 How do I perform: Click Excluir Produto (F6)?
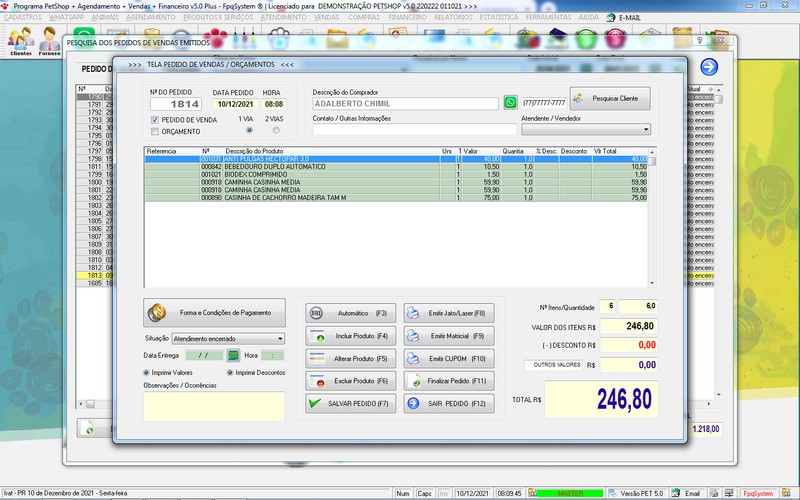click(x=351, y=381)
